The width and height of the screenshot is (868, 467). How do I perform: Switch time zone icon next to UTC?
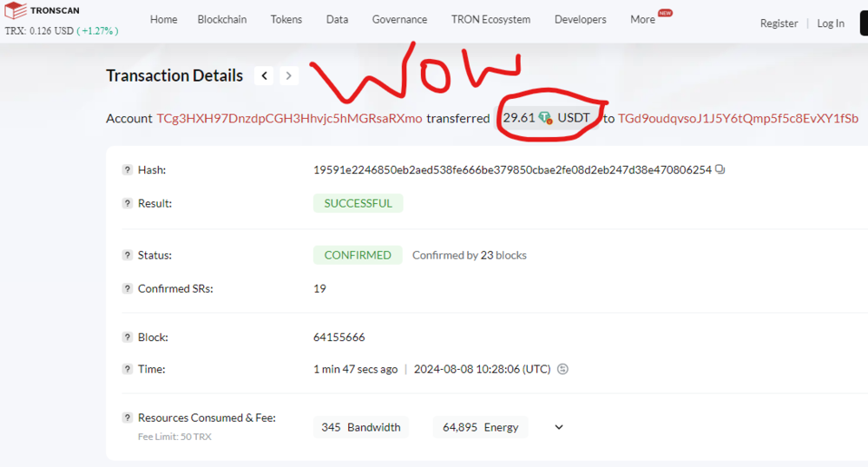pos(562,369)
